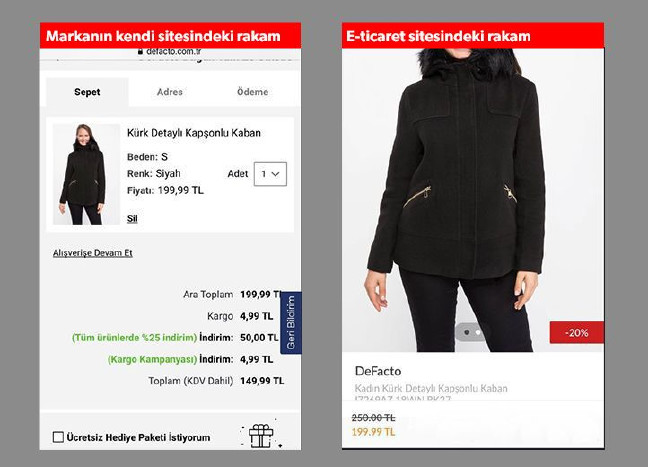The height and width of the screenshot is (467, 648).
Task: Click Kadın Kürk Detaylı Kapşonlu Kaban product name
Action: tap(431, 388)
